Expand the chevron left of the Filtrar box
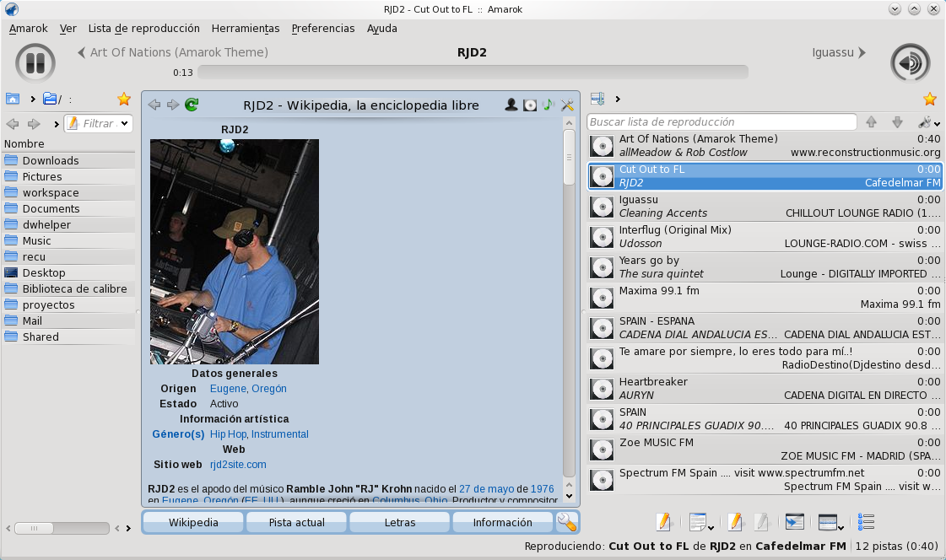This screenshot has width=946, height=560. tap(56, 124)
